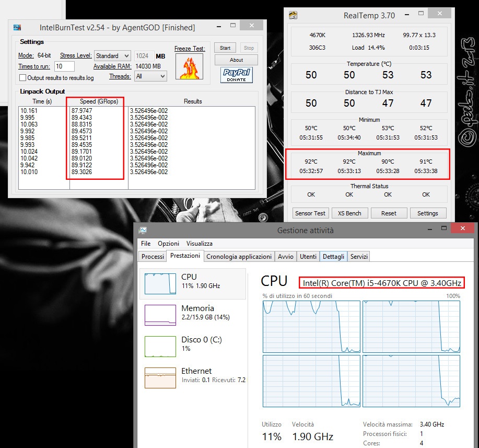
Task: Click the PayPal Donate icon in IntelBurnTest
Action: 237,75
